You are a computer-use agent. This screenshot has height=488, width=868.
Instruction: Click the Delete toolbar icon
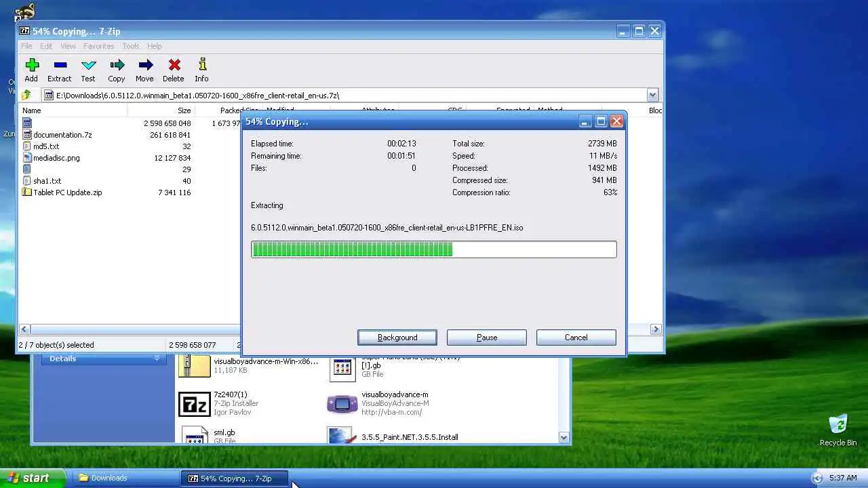point(174,65)
